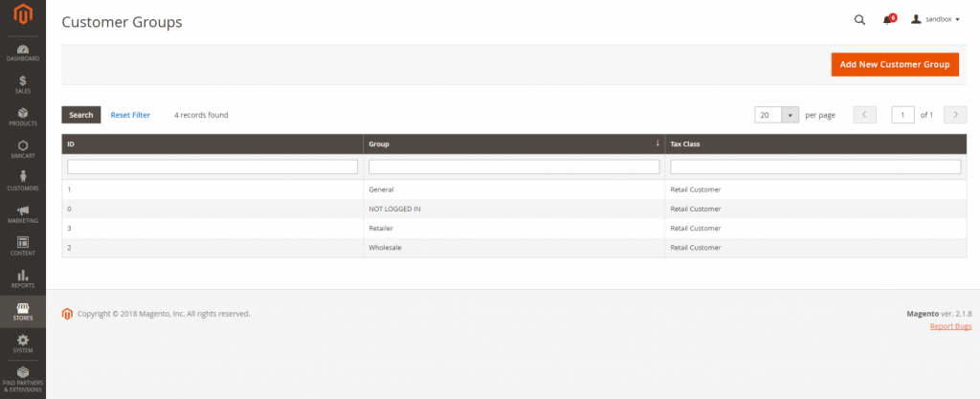Click the 4 records found text
The width and height of the screenshot is (980, 399).
(201, 115)
